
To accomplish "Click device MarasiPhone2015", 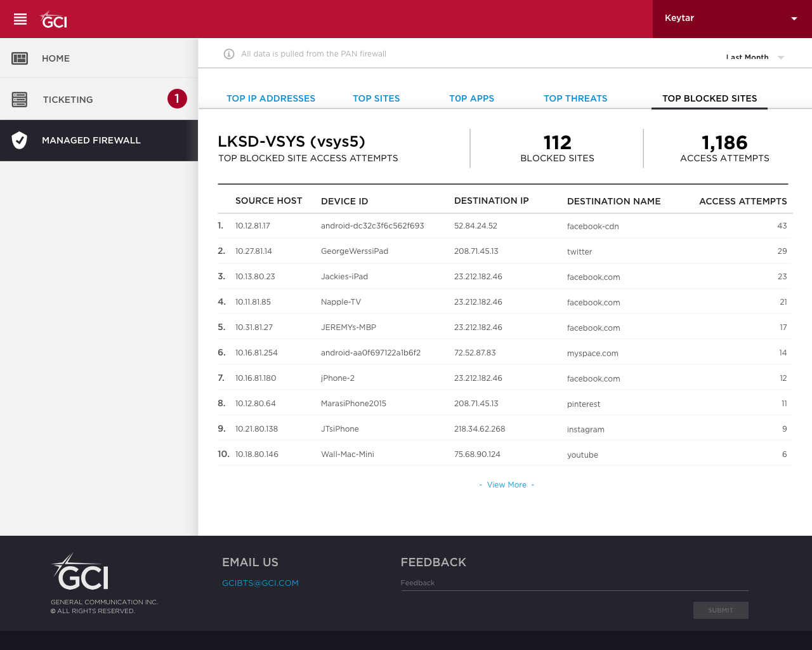I will click(353, 404).
